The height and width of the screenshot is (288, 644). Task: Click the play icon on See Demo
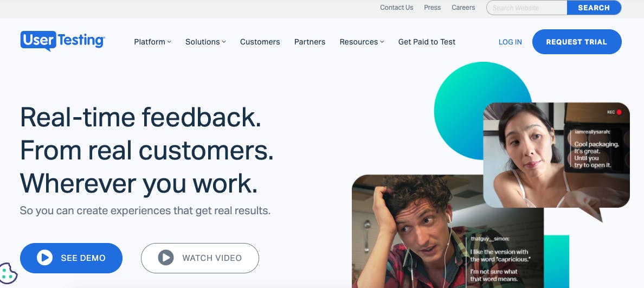(44, 258)
